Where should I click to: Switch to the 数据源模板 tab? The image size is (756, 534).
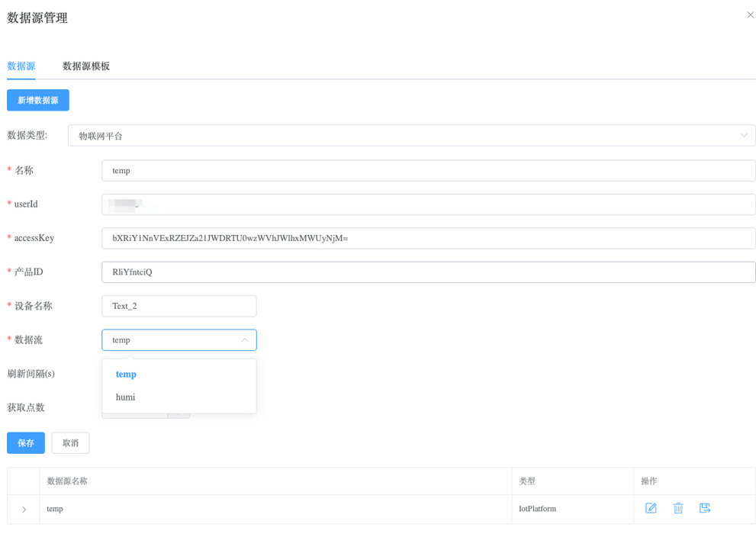(x=86, y=66)
